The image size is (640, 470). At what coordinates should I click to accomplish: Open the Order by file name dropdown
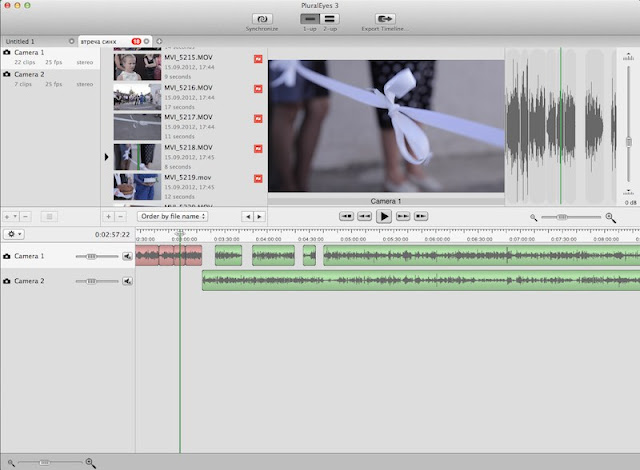172,216
